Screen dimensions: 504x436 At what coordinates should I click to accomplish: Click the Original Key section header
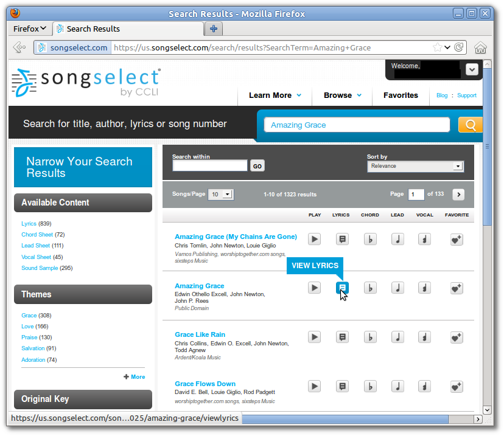point(83,399)
